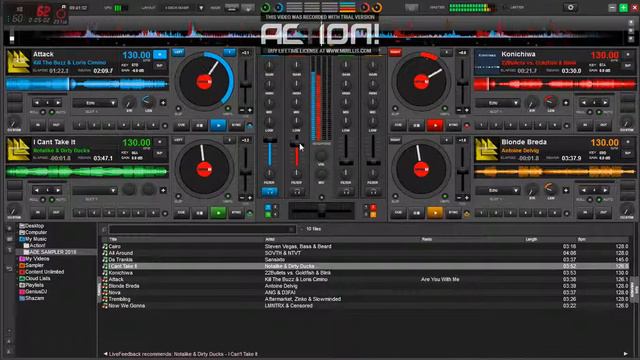The width and height of the screenshot is (640, 360).
Task: Click the red play button on Konichiwa deck
Action: [435, 125]
